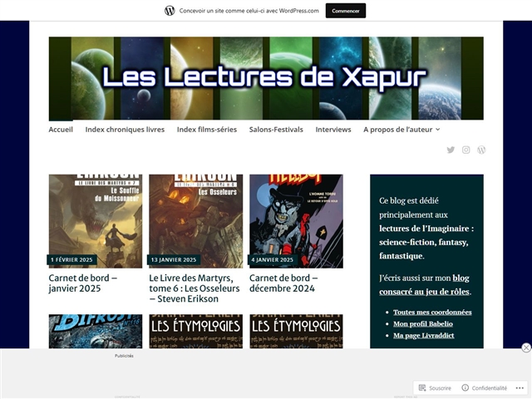The height and width of the screenshot is (399, 532).
Task: Click the 1 février 2025 date badge
Action: 71,259
